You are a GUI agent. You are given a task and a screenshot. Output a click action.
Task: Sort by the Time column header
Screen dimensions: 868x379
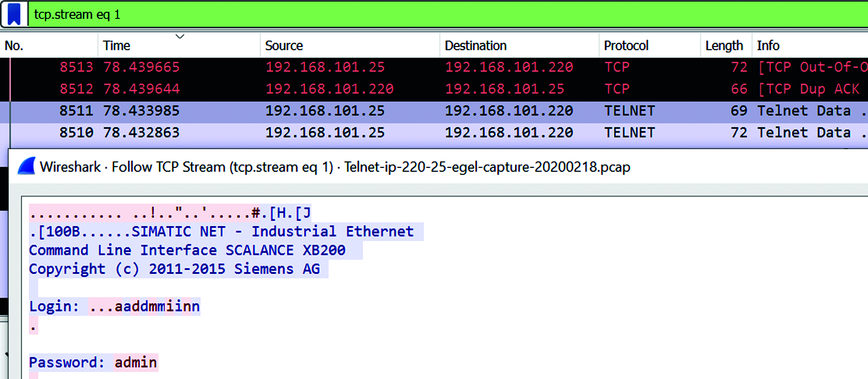coord(117,46)
